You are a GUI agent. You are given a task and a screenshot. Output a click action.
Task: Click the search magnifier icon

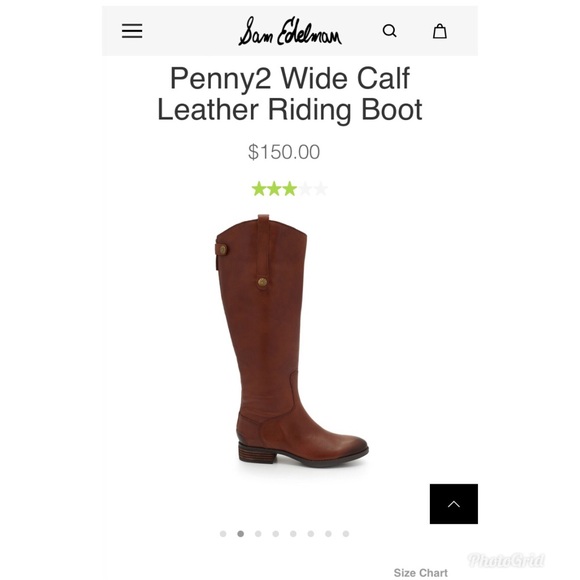pos(390,31)
